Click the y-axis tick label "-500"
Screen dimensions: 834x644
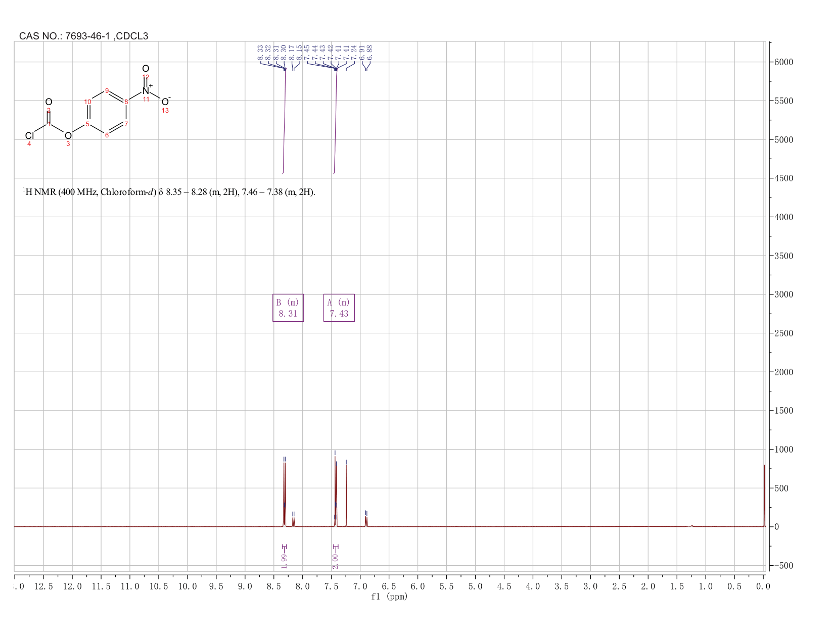coord(783,566)
